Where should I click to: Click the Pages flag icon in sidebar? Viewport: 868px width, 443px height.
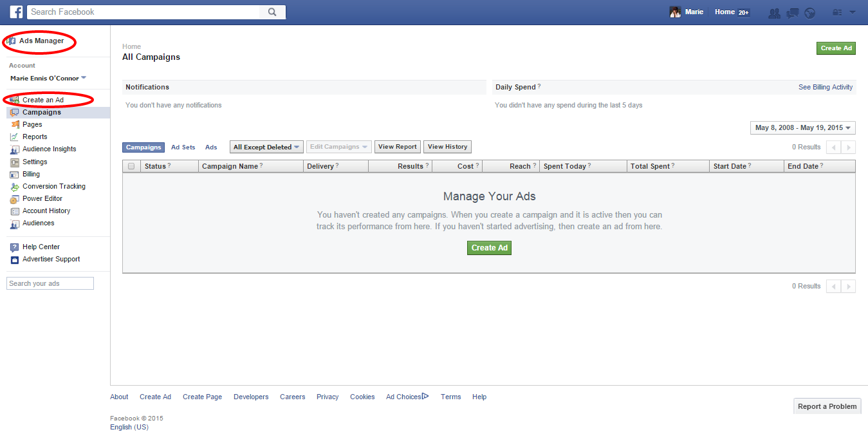(x=15, y=124)
